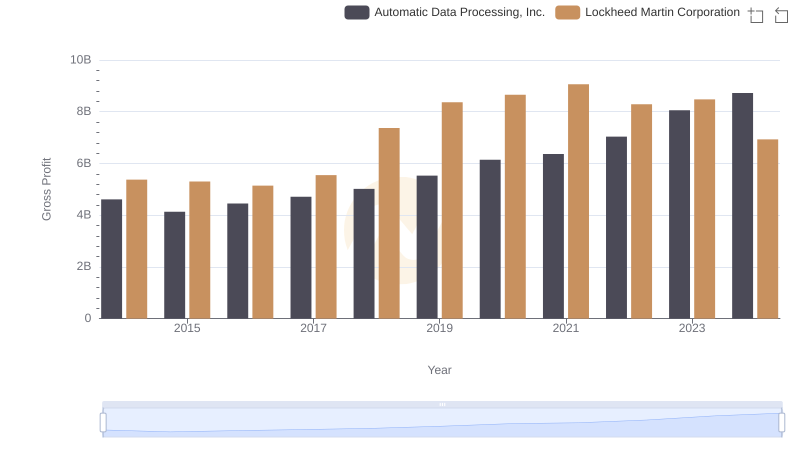800x461 pixels.
Task: Click the 2015 Lockheed Martin bar
Action: click(x=199, y=250)
